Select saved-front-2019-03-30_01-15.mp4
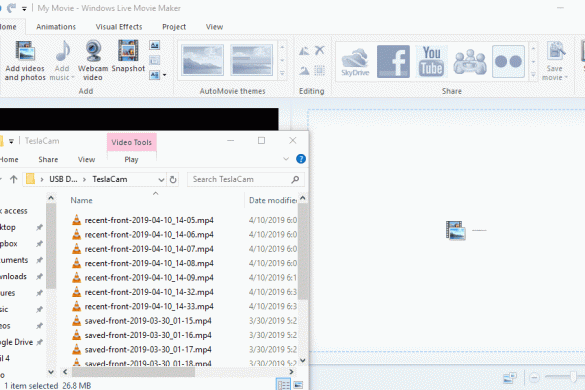The height and width of the screenshot is (390, 585). point(148,321)
